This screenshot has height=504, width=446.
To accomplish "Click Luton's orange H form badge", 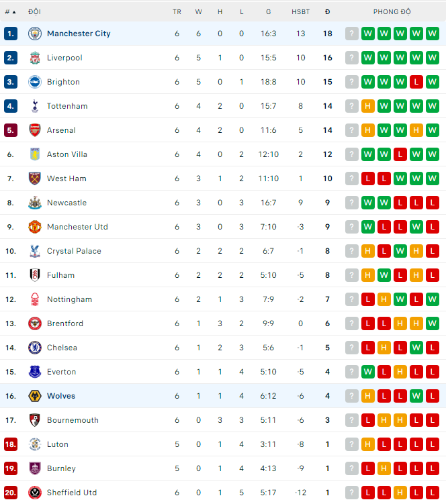I will (368, 444).
